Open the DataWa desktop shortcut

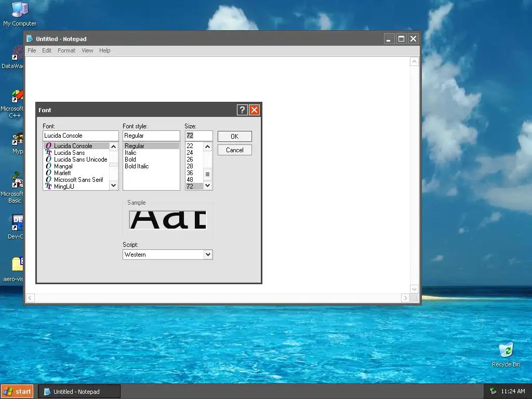click(12, 58)
